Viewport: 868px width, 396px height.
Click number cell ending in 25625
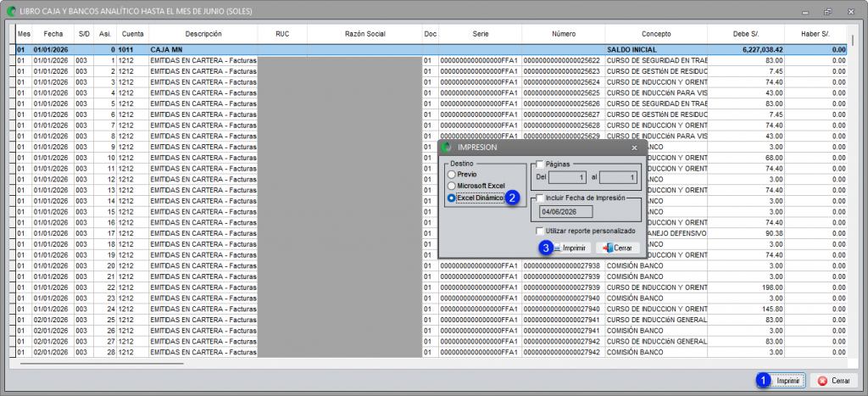point(564,92)
